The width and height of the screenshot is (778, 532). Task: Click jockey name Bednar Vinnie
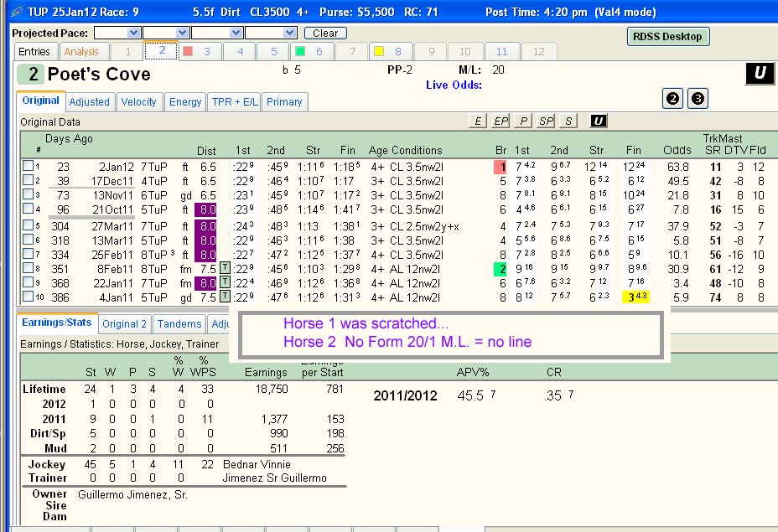point(257,464)
